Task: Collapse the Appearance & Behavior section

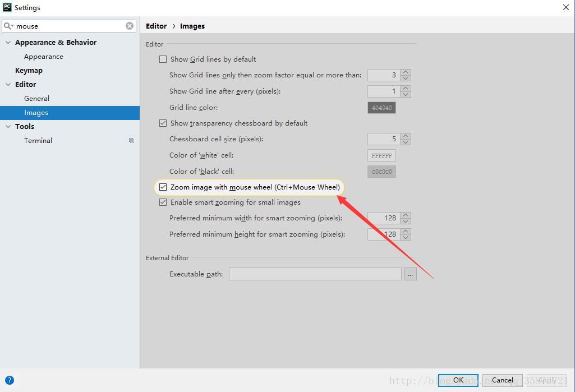Action: tap(8, 43)
